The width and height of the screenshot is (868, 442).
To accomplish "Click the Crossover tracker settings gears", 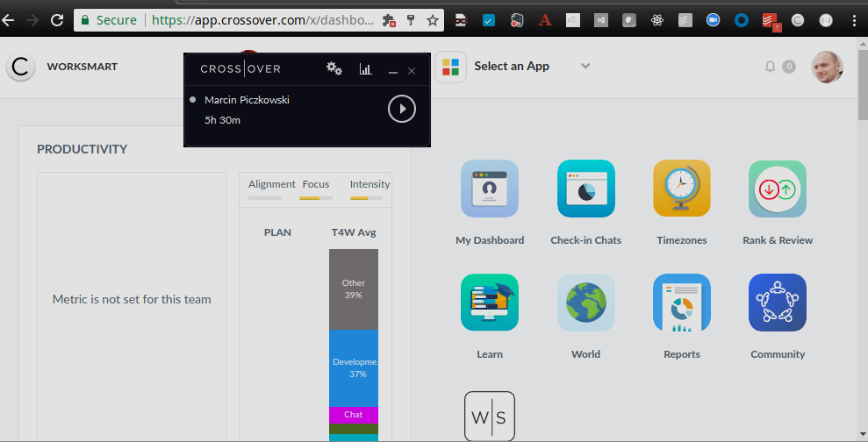I will point(334,69).
